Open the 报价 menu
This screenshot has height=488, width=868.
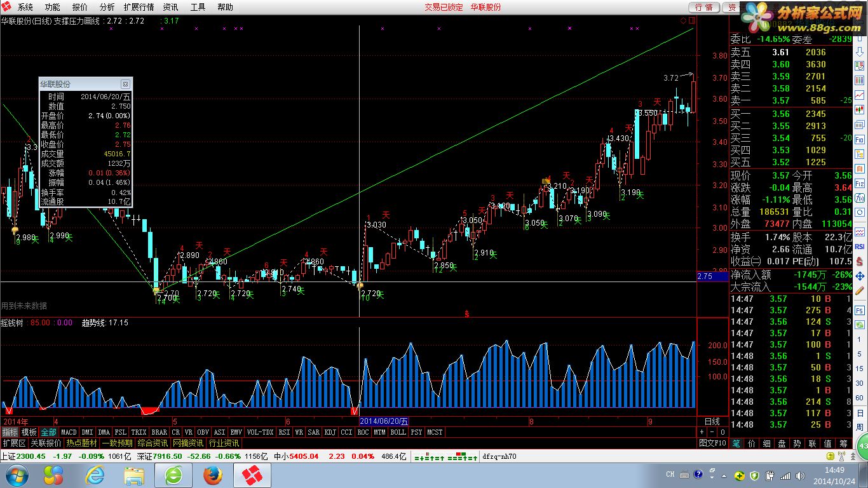coord(80,7)
